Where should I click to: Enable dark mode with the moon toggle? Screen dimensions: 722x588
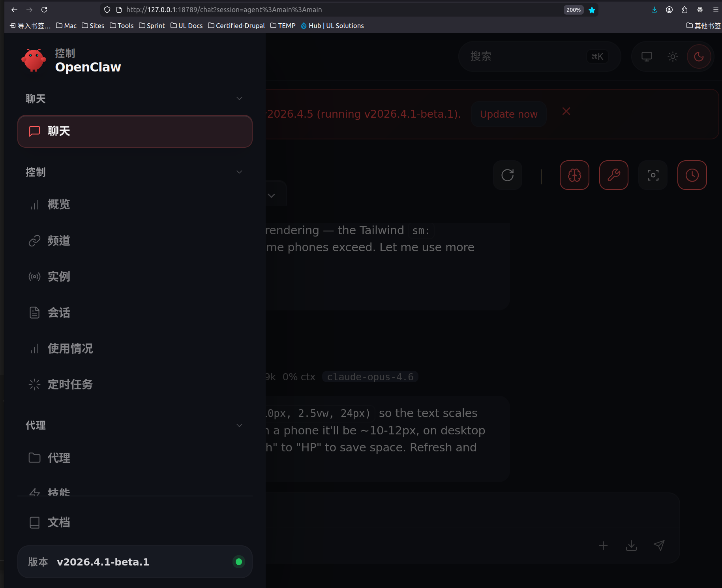[x=698, y=56]
